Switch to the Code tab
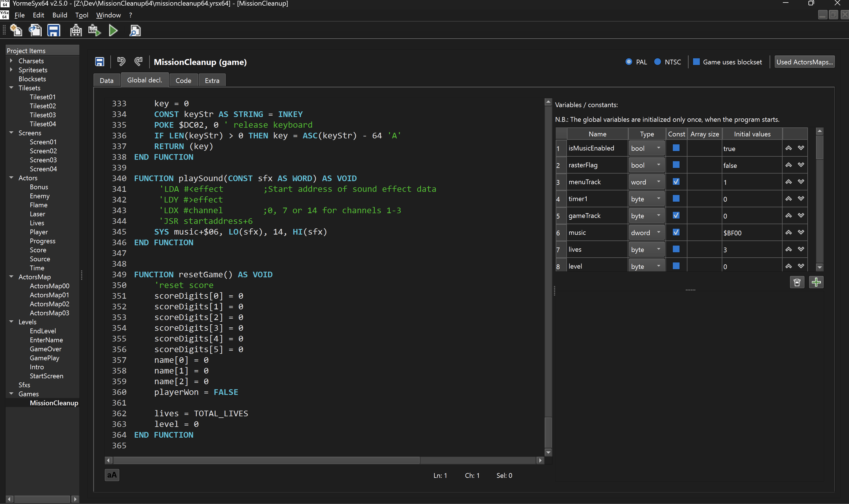Image resolution: width=849 pixels, height=504 pixels. click(183, 80)
